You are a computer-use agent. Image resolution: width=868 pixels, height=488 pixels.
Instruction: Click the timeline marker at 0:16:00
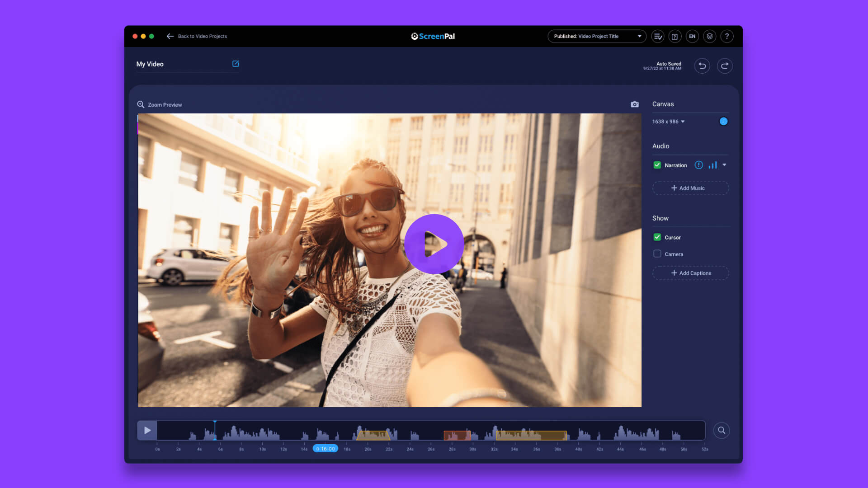[325, 448]
